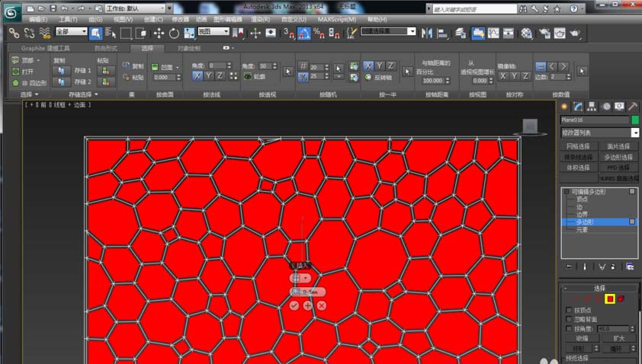This screenshot has height=364, width=642.
Task: Click the Align tool icon
Action: [x=442, y=34]
